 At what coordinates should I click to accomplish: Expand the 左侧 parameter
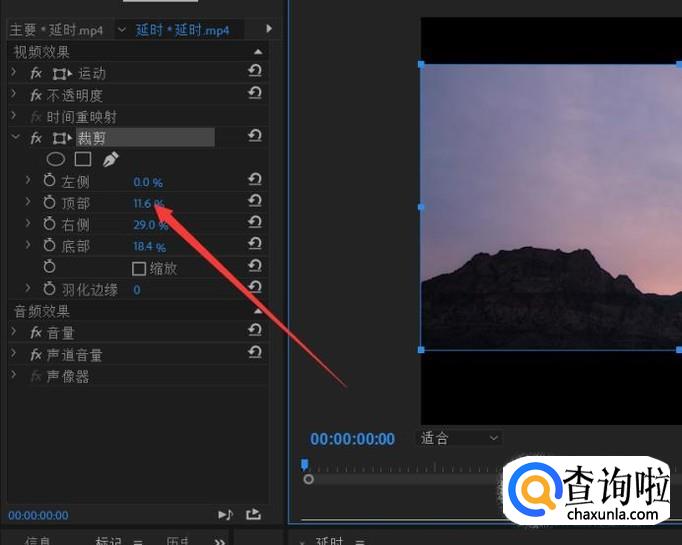28,179
